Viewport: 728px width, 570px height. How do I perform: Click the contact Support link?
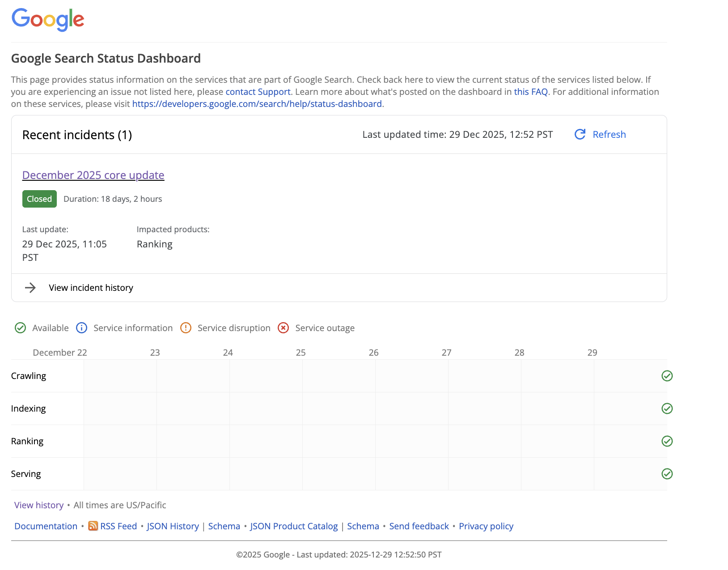click(x=258, y=92)
